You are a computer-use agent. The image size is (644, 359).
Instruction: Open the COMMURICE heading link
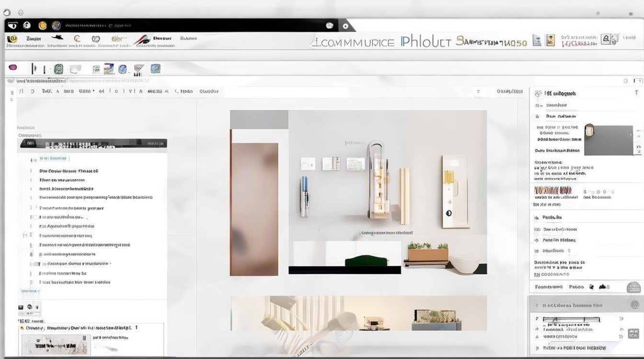click(353, 42)
